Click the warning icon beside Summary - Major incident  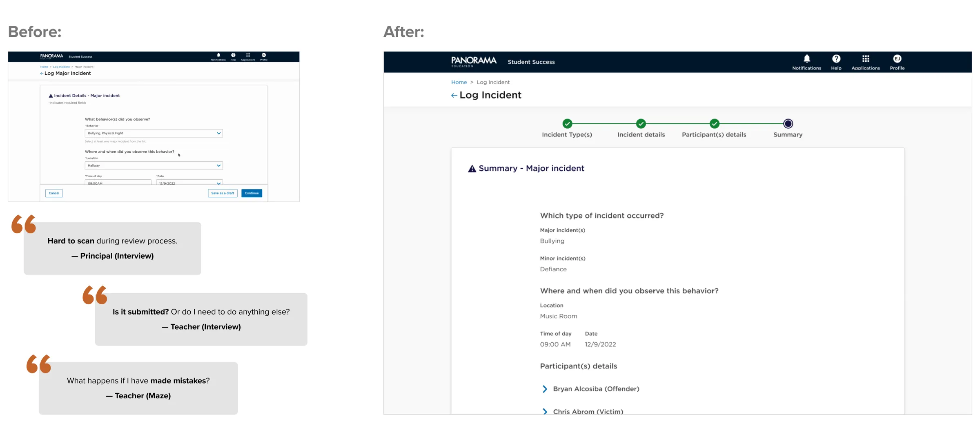(x=472, y=169)
